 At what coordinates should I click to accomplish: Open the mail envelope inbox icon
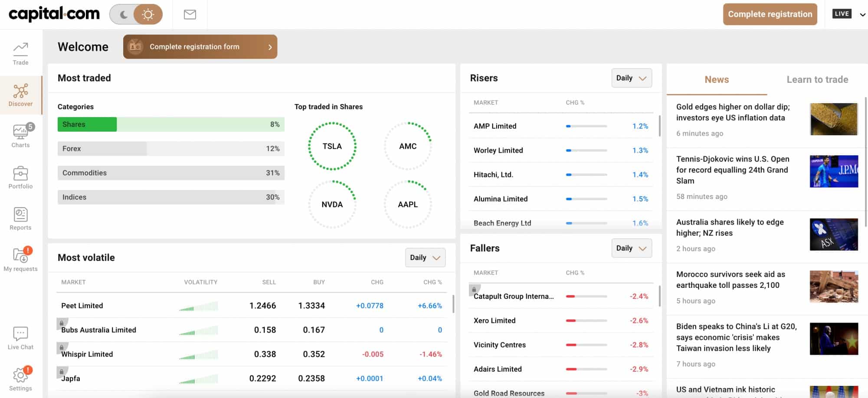coord(190,14)
